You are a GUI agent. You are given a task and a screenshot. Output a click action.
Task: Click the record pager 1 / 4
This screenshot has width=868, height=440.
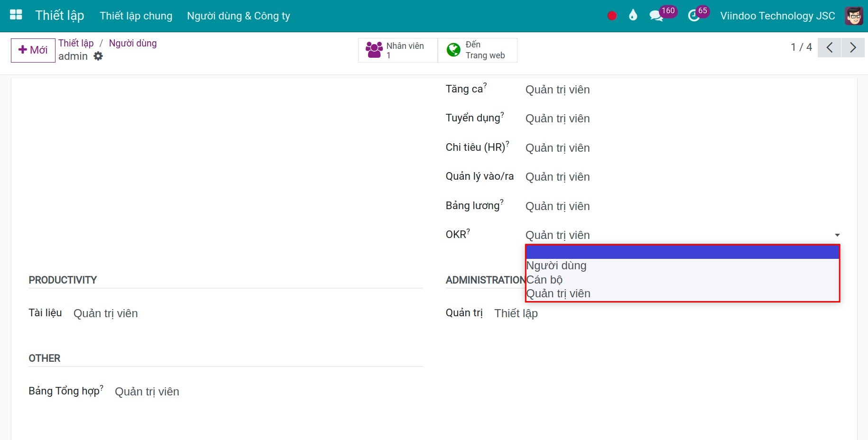pyautogui.click(x=801, y=47)
